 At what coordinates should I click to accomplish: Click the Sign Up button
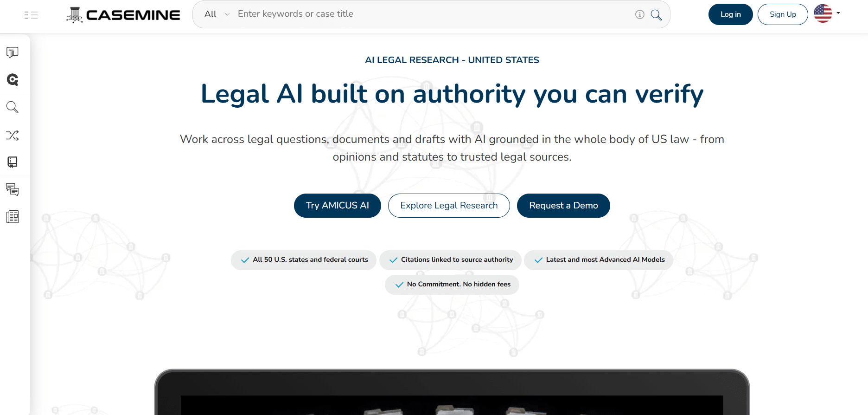pyautogui.click(x=783, y=14)
